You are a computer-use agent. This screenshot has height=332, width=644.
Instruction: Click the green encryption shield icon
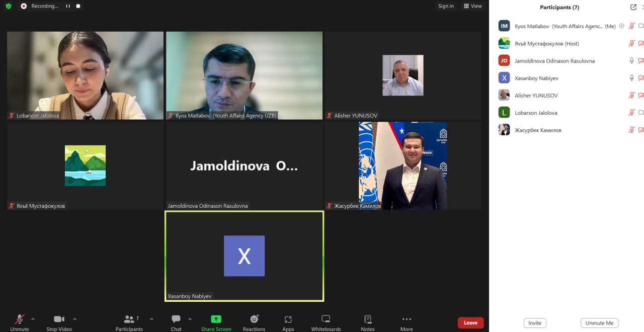[9, 6]
